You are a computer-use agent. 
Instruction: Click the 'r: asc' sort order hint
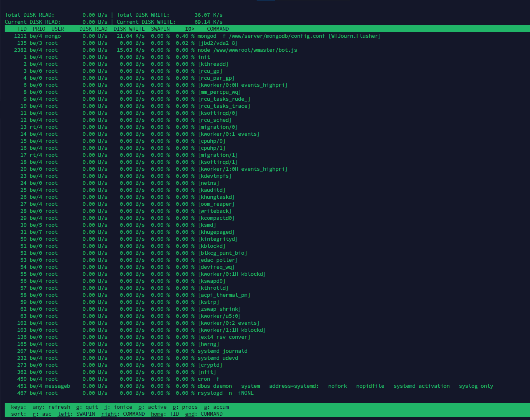[x=42, y=414]
